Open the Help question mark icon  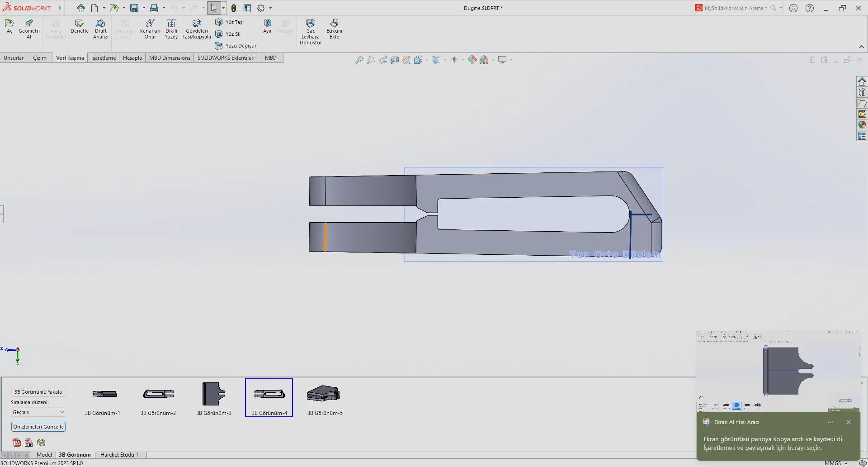click(x=810, y=8)
